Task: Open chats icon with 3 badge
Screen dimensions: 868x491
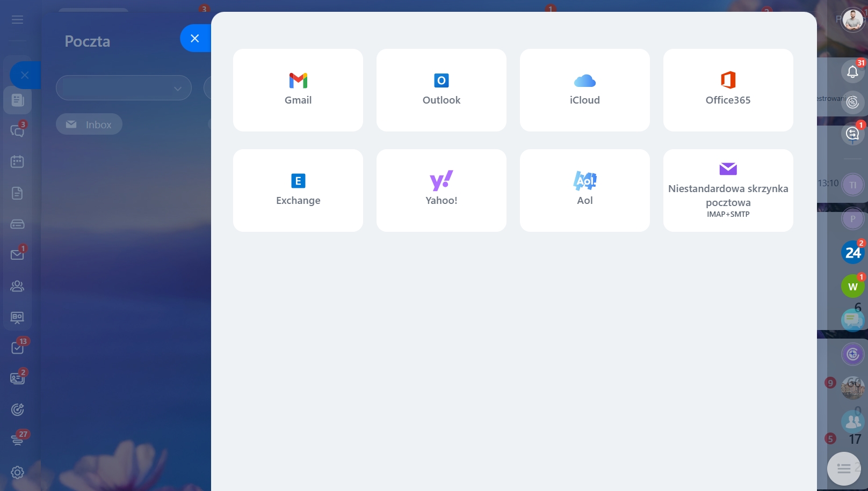Action: coord(17,130)
